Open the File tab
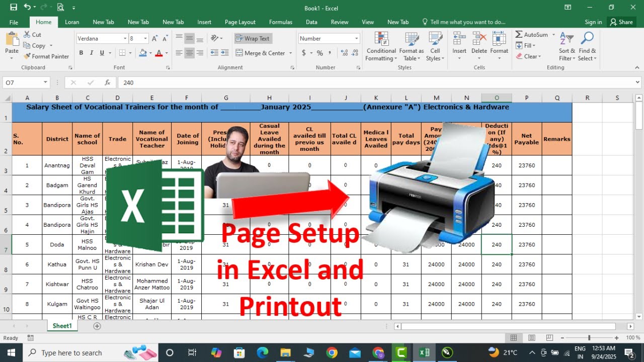644x362 pixels. [x=14, y=22]
